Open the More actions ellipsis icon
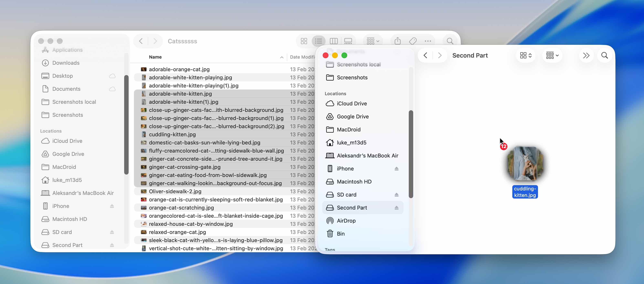The image size is (644, 284). 428,41
